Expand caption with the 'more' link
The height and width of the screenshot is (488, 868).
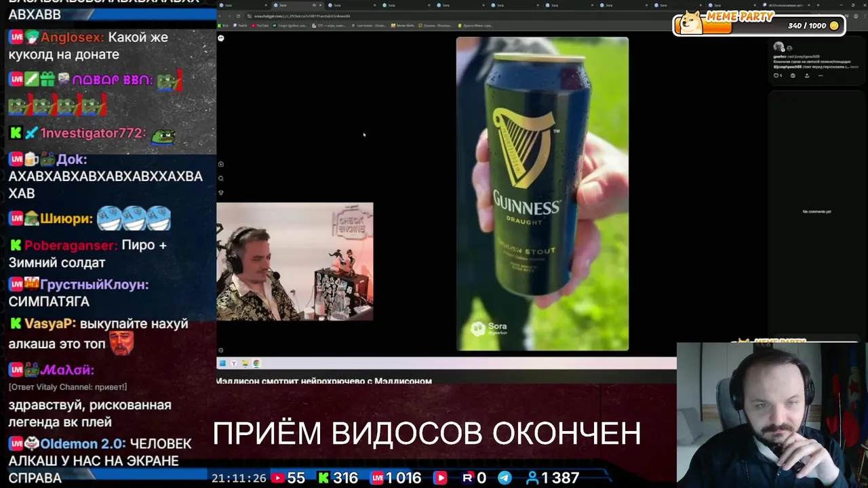(x=854, y=67)
